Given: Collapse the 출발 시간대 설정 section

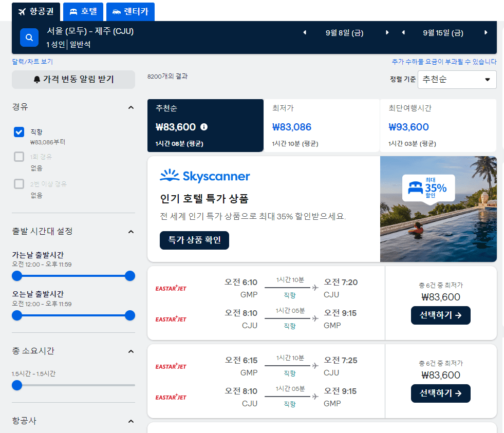Looking at the screenshot, I should pos(130,232).
